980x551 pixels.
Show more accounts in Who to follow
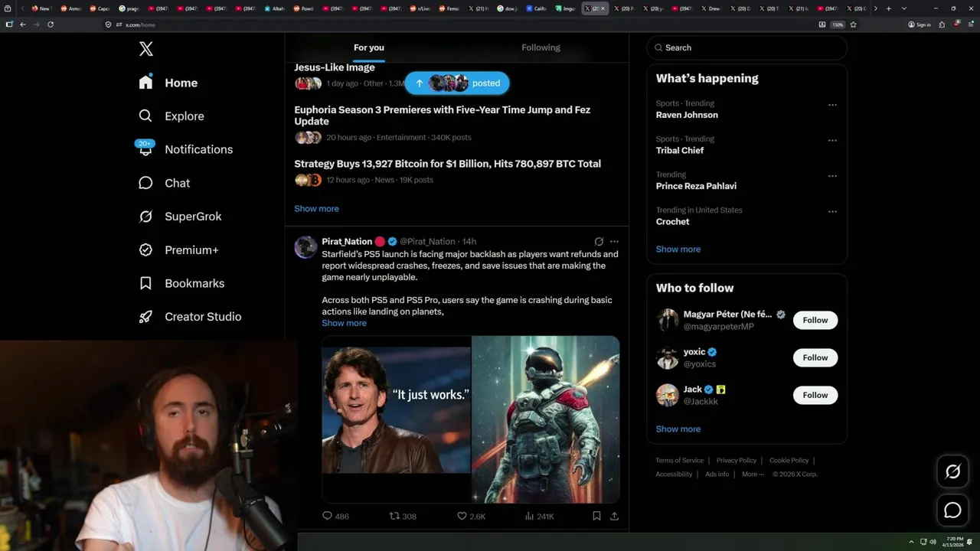[x=678, y=429]
